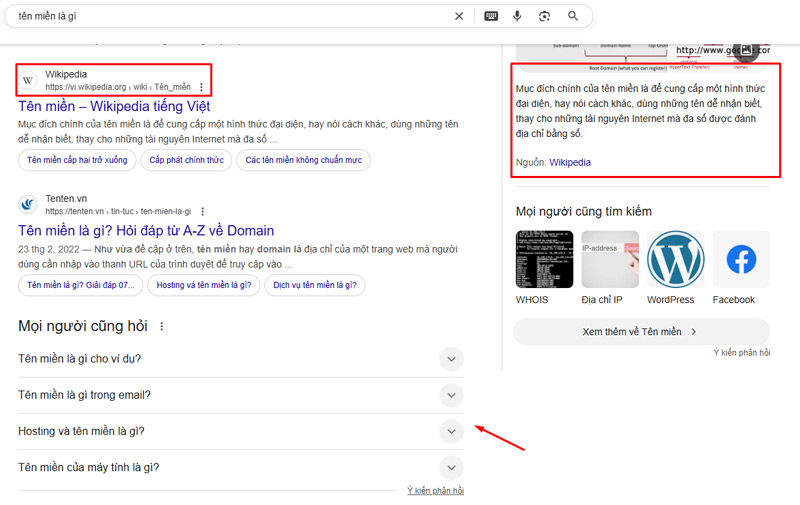
Task: Select Dịch vụ tên miền là gì? chip
Action: (x=315, y=285)
